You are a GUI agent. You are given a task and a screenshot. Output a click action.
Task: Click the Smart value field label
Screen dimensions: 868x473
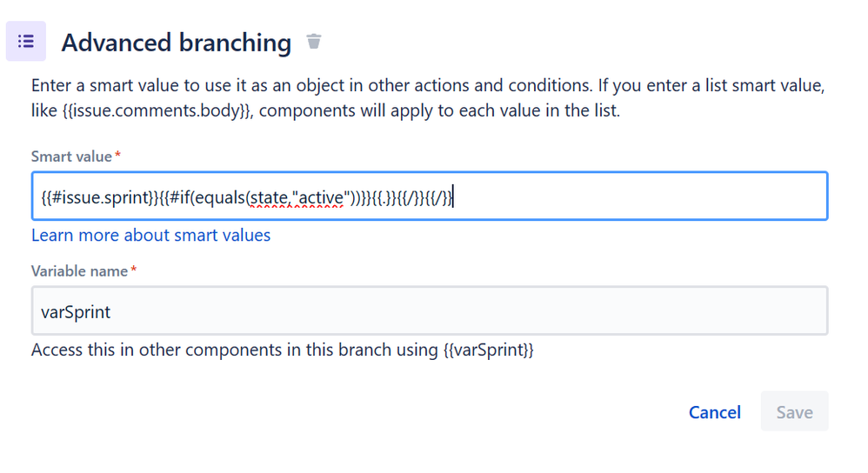(71, 157)
